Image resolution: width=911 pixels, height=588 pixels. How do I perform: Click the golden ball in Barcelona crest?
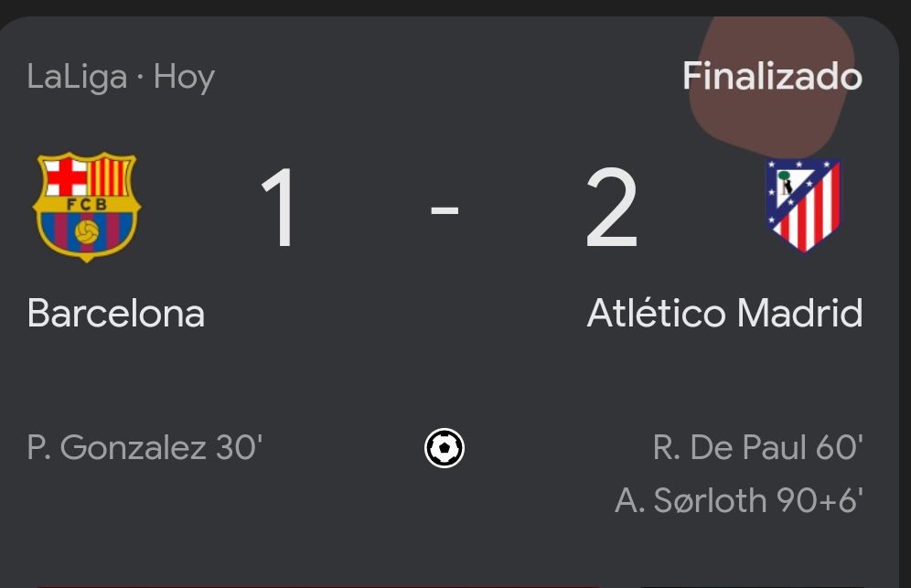tap(87, 232)
